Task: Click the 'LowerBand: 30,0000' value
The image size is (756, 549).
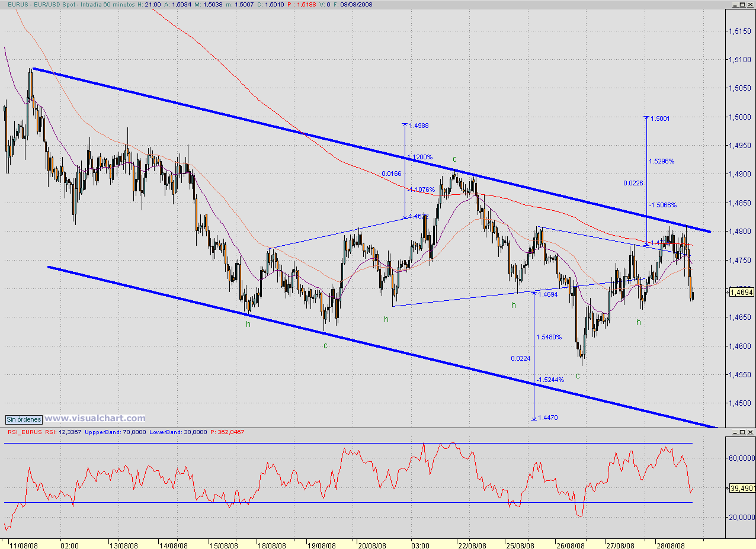Action: click(x=178, y=432)
